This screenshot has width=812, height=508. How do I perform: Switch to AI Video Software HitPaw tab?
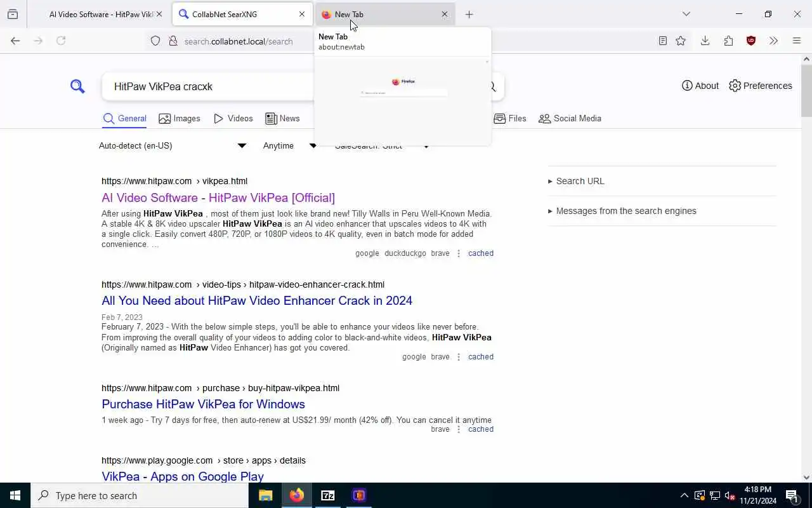tap(98, 14)
